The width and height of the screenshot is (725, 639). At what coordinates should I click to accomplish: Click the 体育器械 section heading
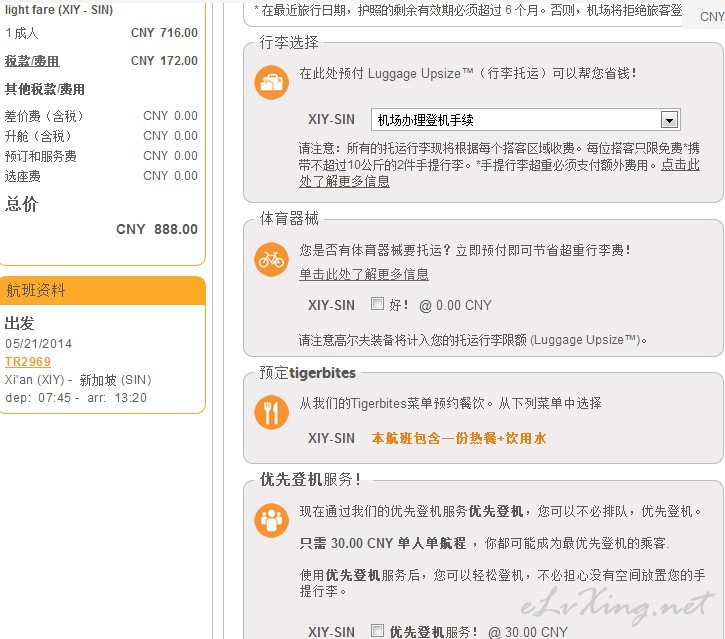pos(289,218)
